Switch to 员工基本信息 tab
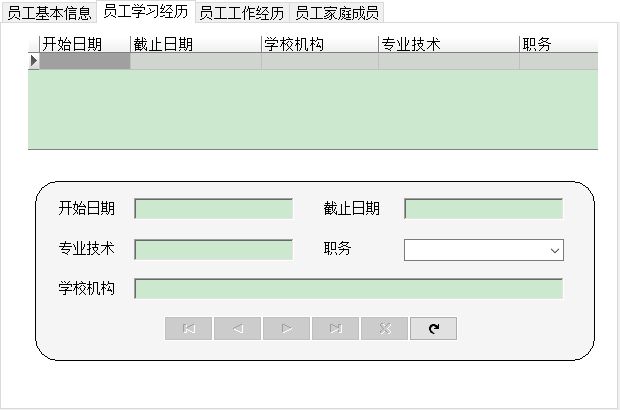This screenshot has width=620, height=410. coord(49,13)
